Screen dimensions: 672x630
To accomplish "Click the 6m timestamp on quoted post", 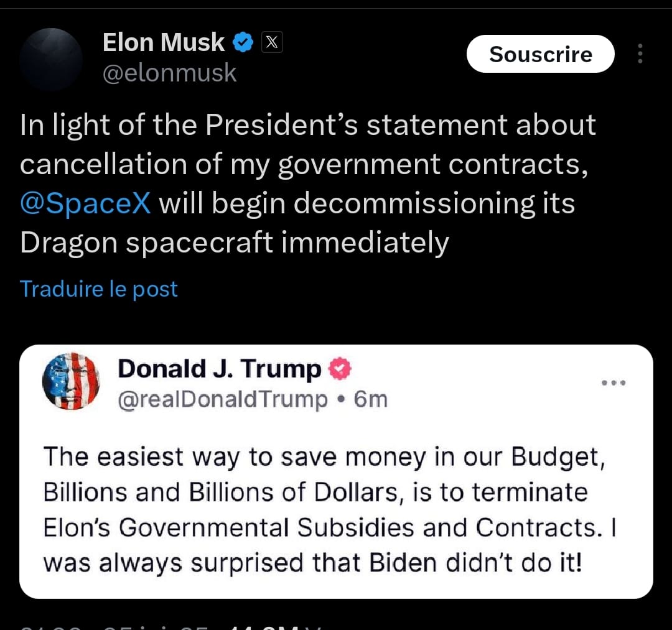I will pyautogui.click(x=370, y=399).
